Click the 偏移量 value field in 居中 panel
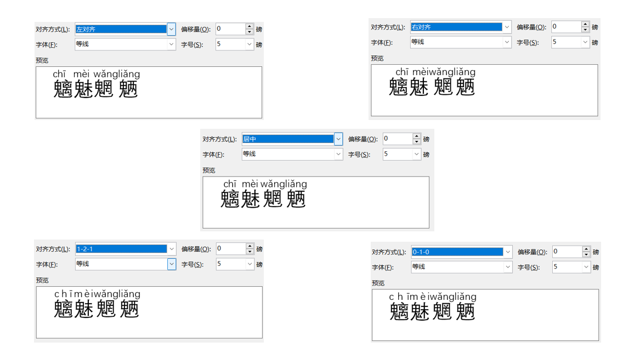Viewport: 640px width, 364px height. [x=398, y=139]
